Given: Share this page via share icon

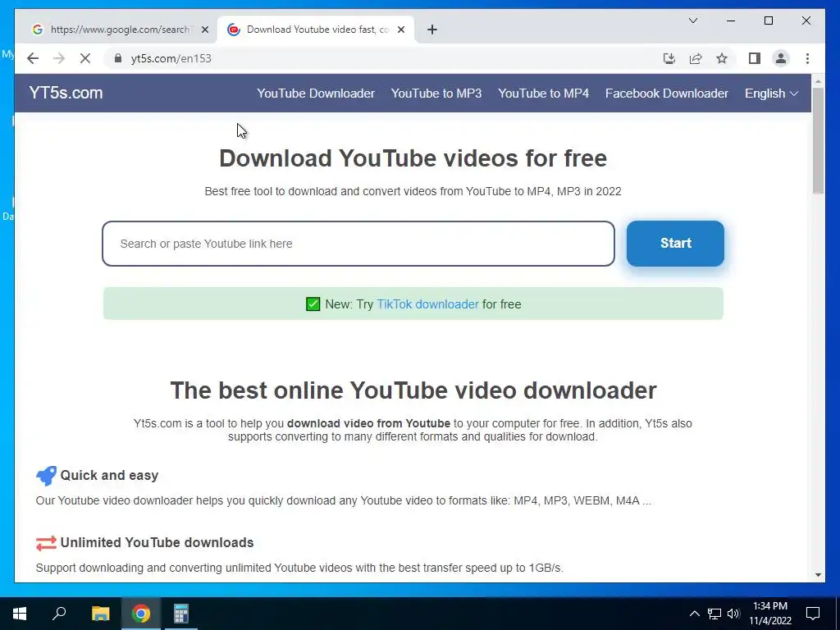Looking at the screenshot, I should tap(696, 58).
